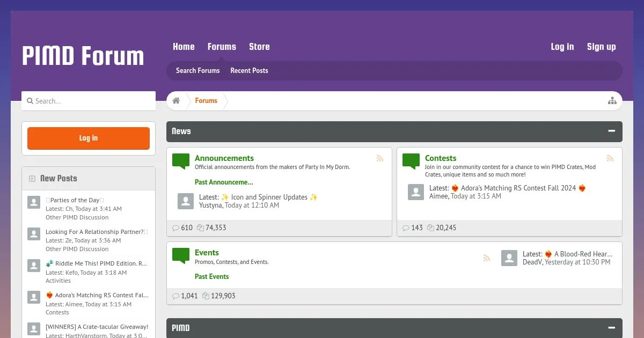Open the Store tab

point(259,47)
